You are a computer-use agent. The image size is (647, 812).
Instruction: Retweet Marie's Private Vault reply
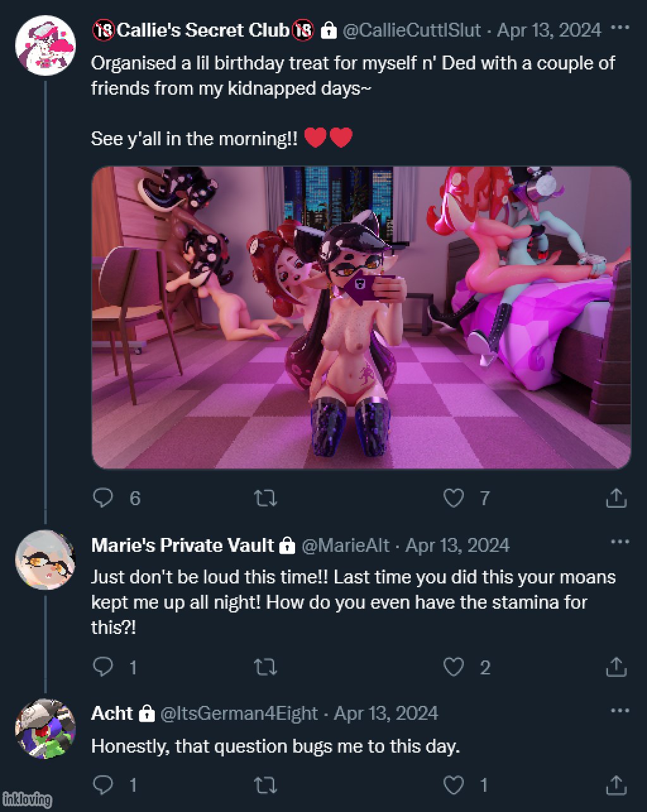(265, 667)
